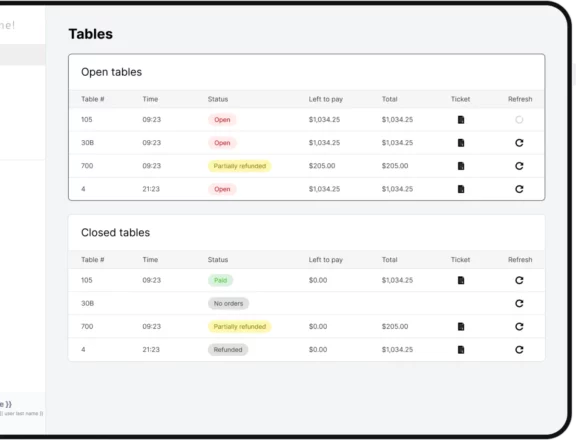Select the Status column header in Open tables
Viewport: 576px width, 440px height.
[218, 99]
